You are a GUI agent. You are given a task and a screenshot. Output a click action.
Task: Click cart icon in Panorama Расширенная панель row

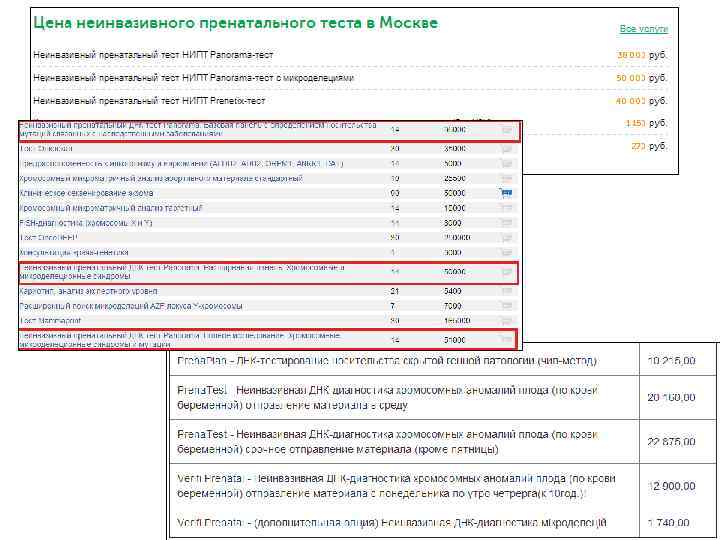pyautogui.click(x=506, y=272)
